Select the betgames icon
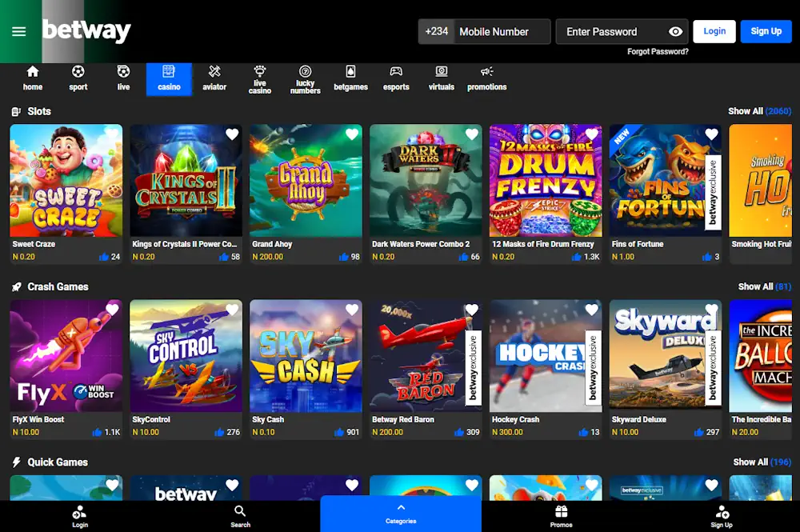The width and height of the screenshot is (800, 532). (350, 73)
